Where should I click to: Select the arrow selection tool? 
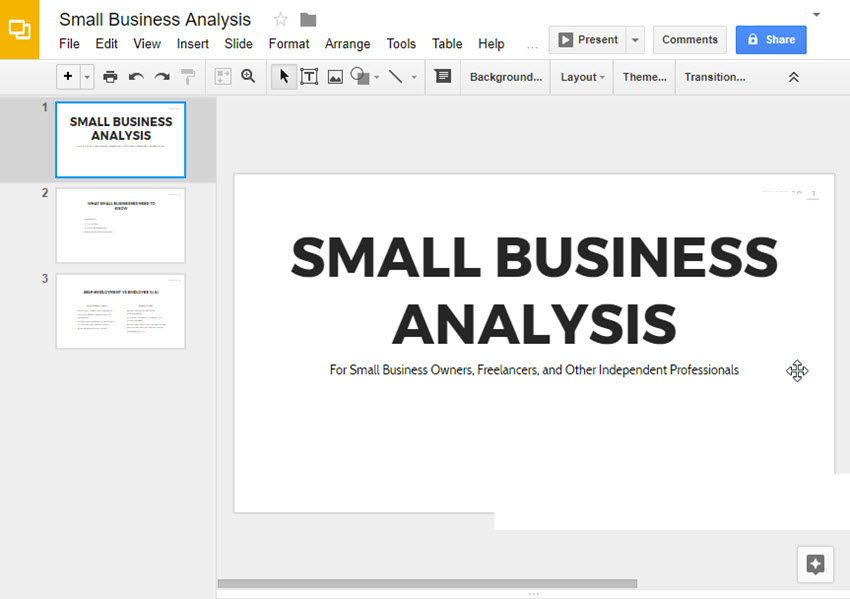282,76
